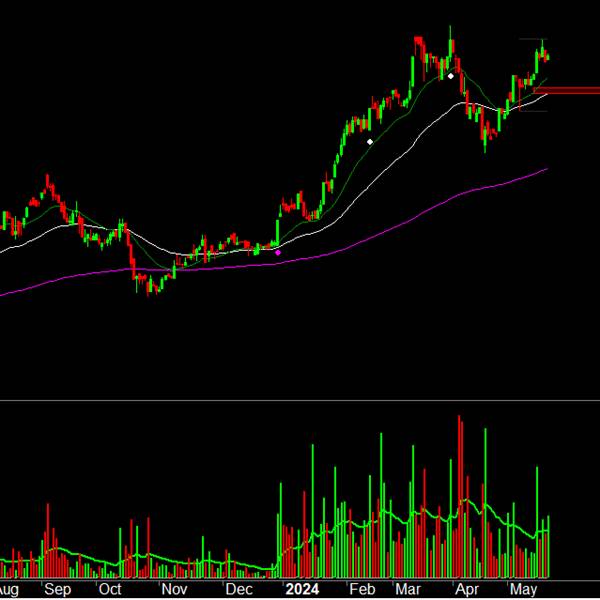Click the Mar label on time axis
The height and width of the screenshot is (600, 600).
click(x=408, y=589)
